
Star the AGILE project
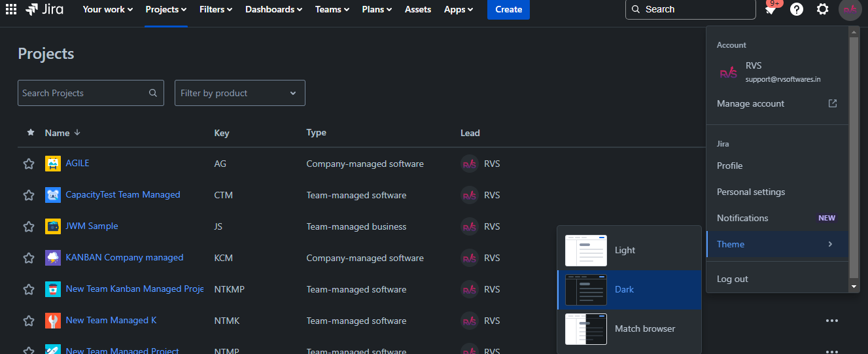(x=29, y=164)
